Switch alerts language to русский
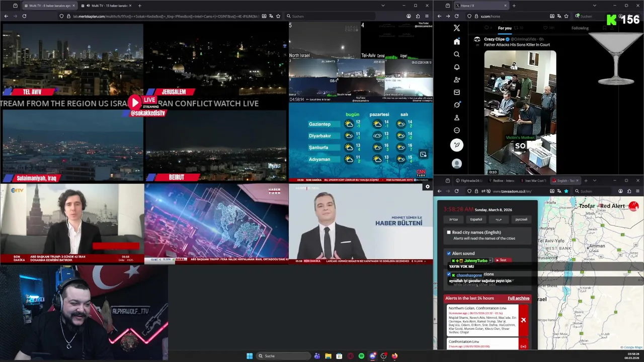Screen dimensions: 644x362 [x=521, y=219]
